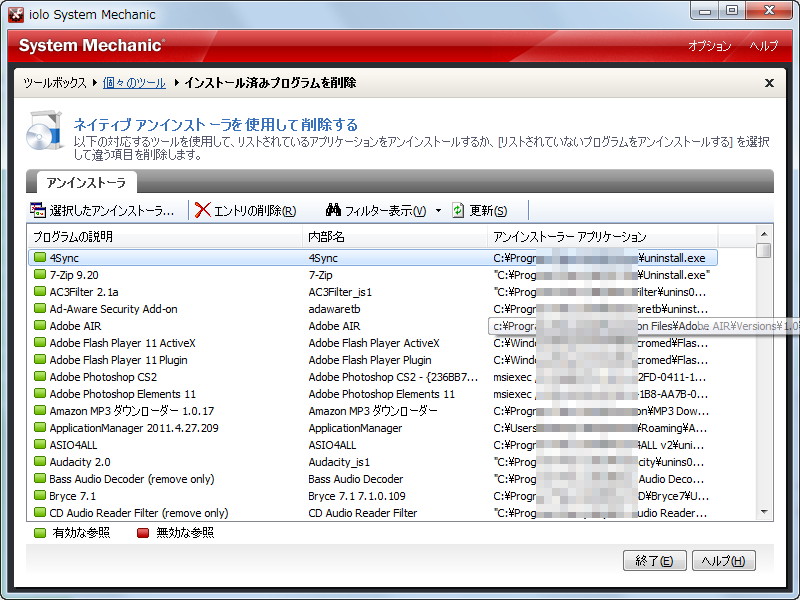800x600 pixels.
Task: Open the ヘルプ menu in the header
Action: [763, 47]
